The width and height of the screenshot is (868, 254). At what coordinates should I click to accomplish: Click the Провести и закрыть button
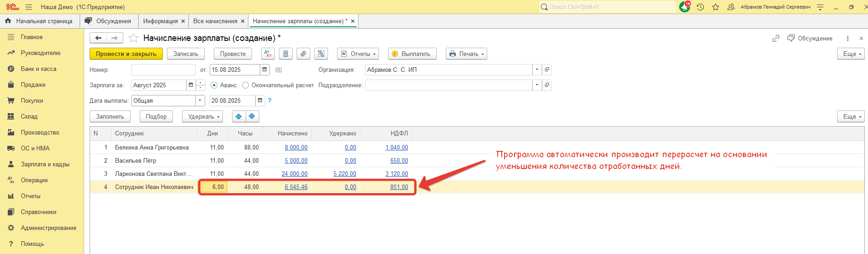pyautogui.click(x=126, y=54)
